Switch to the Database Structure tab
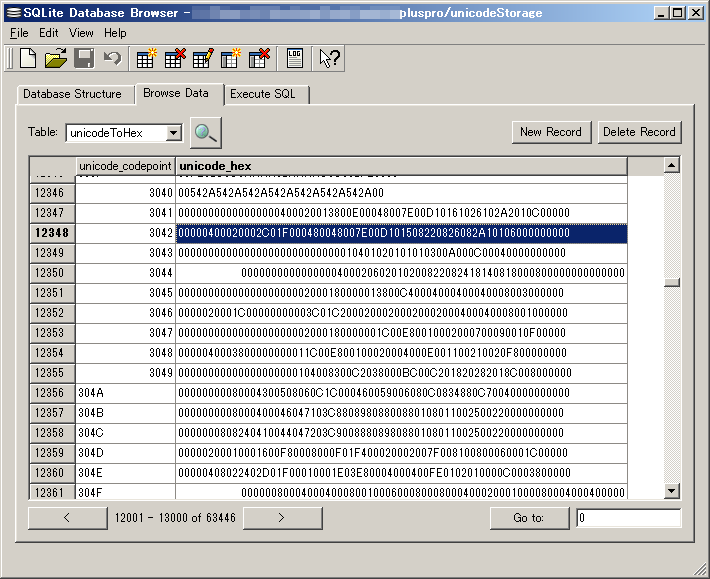The width and height of the screenshot is (710, 579). (x=72, y=94)
